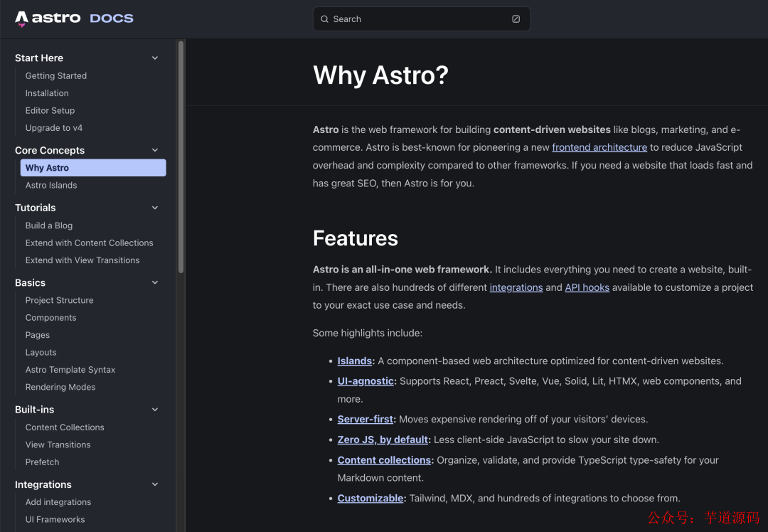Follow the integrations link in Features
The width and height of the screenshot is (768, 532).
click(x=516, y=287)
